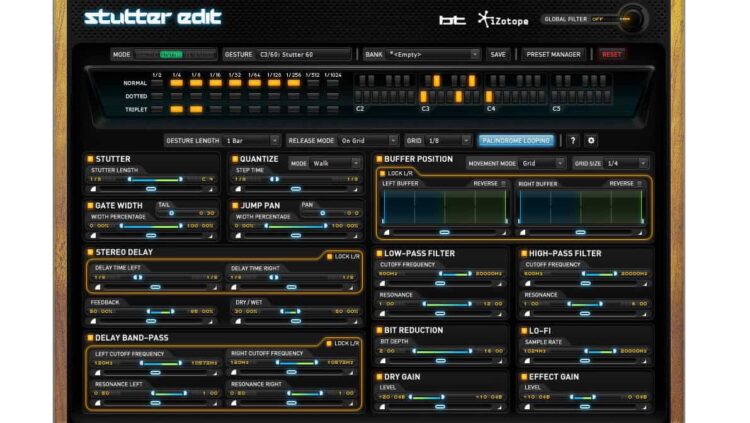Image resolution: width=750 pixels, height=423 pixels.
Task: Open the Grid 1/8 dropdown
Action: 448,141
